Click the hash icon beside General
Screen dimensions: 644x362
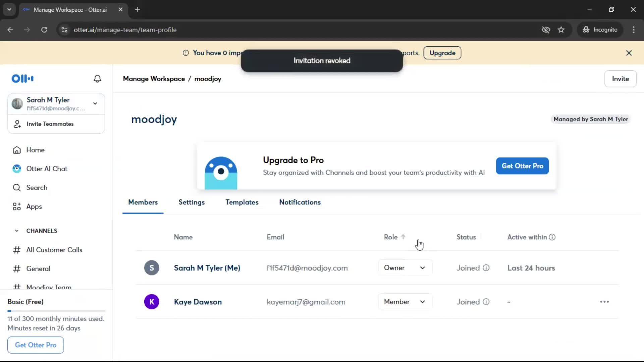[17, 269]
